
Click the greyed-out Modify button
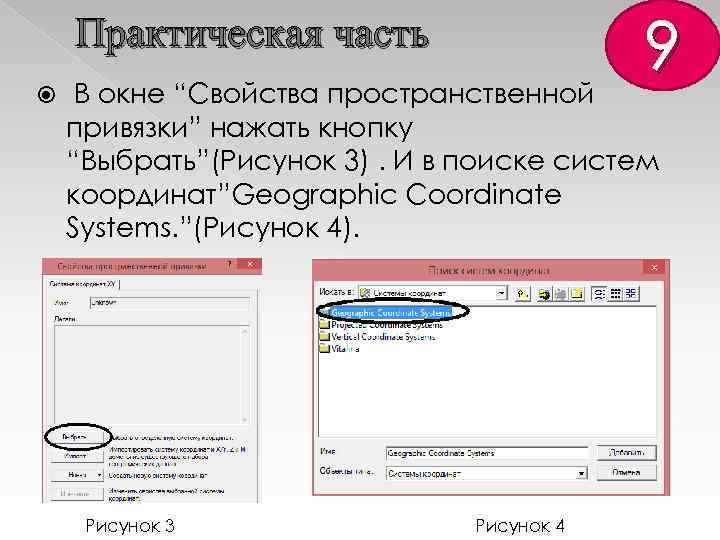[77, 494]
